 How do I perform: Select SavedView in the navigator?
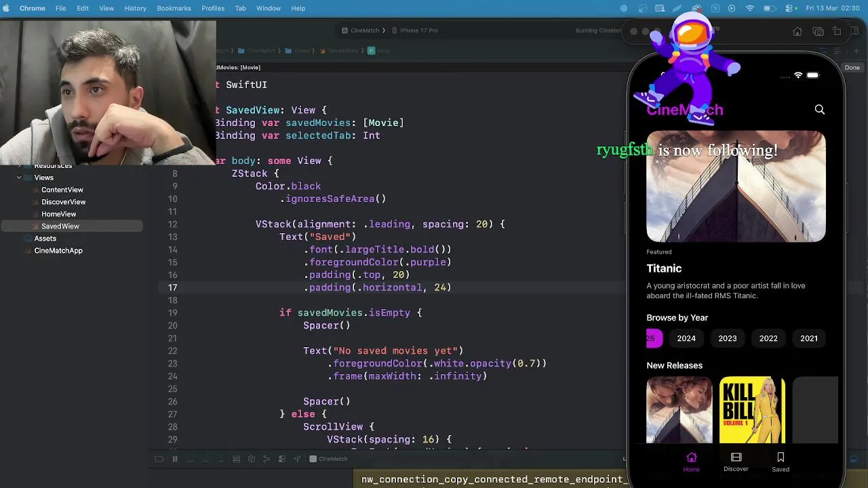[x=60, y=226]
